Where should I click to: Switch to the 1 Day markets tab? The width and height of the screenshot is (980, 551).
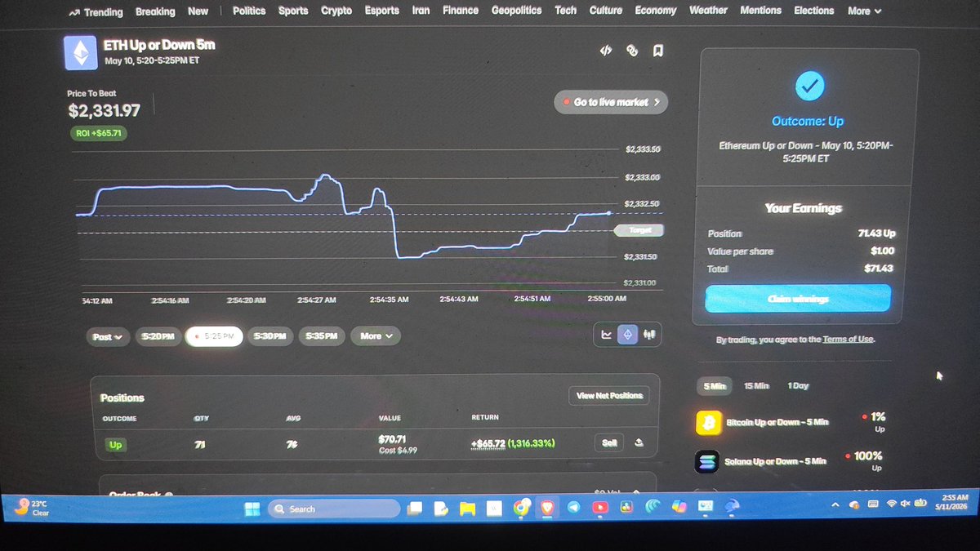click(x=798, y=385)
